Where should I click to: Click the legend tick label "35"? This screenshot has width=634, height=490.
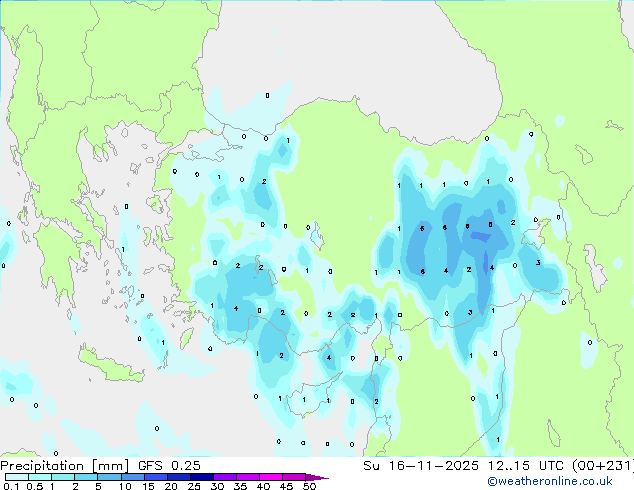pos(240,486)
